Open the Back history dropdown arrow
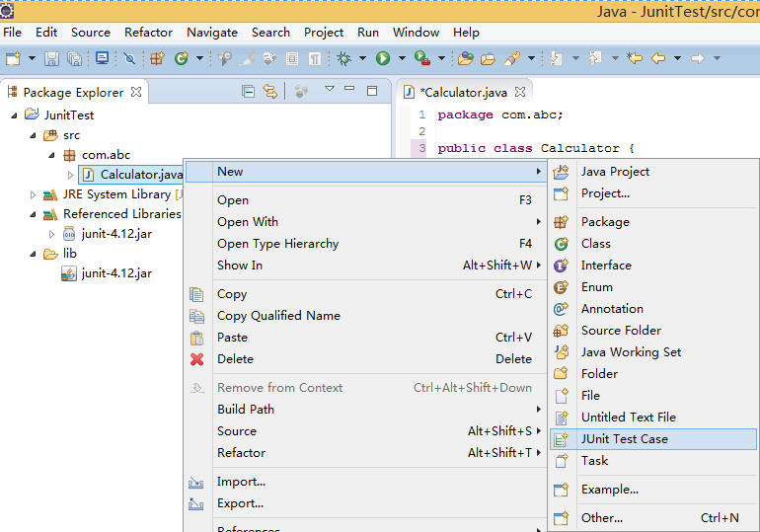 [678, 58]
